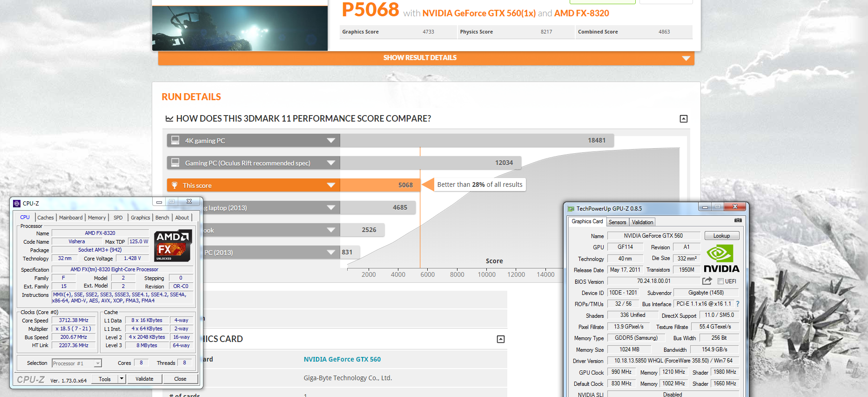Switch to the Mainboard tab in CPU-Z

coord(71,218)
